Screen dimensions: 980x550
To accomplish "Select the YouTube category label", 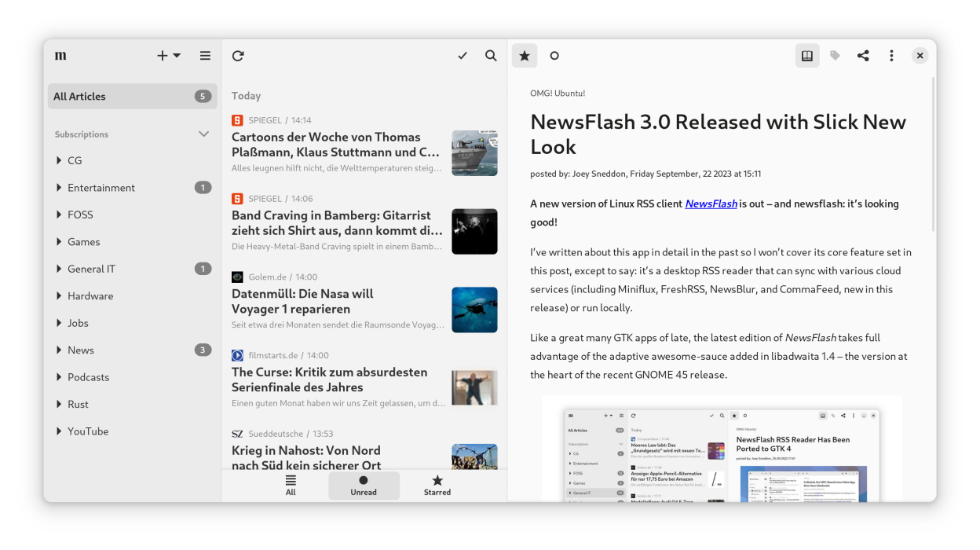I will 88,431.
